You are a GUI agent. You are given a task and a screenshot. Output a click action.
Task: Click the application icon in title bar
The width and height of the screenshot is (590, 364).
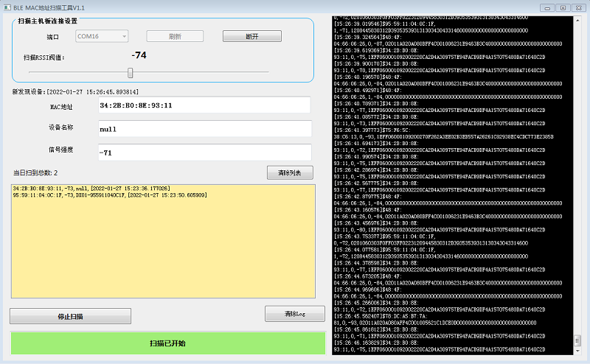pos(7,7)
